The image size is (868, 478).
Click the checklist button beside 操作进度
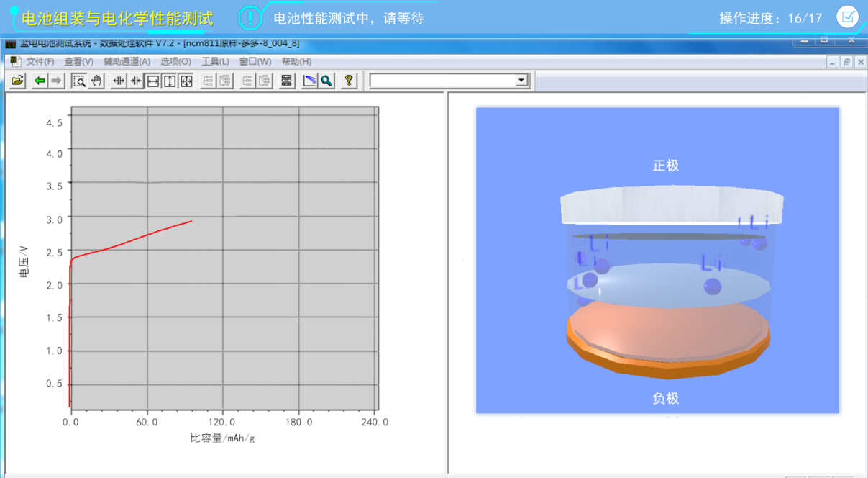click(847, 17)
